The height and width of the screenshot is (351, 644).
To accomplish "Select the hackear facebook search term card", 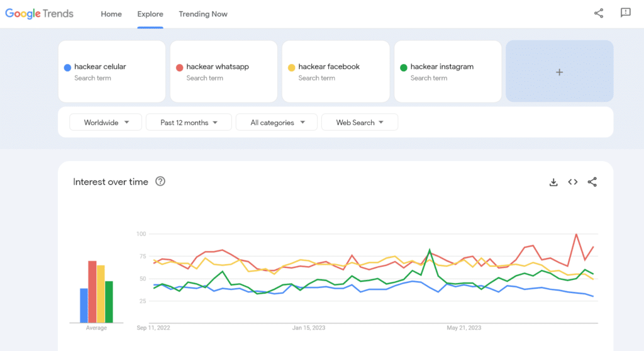I will (336, 71).
